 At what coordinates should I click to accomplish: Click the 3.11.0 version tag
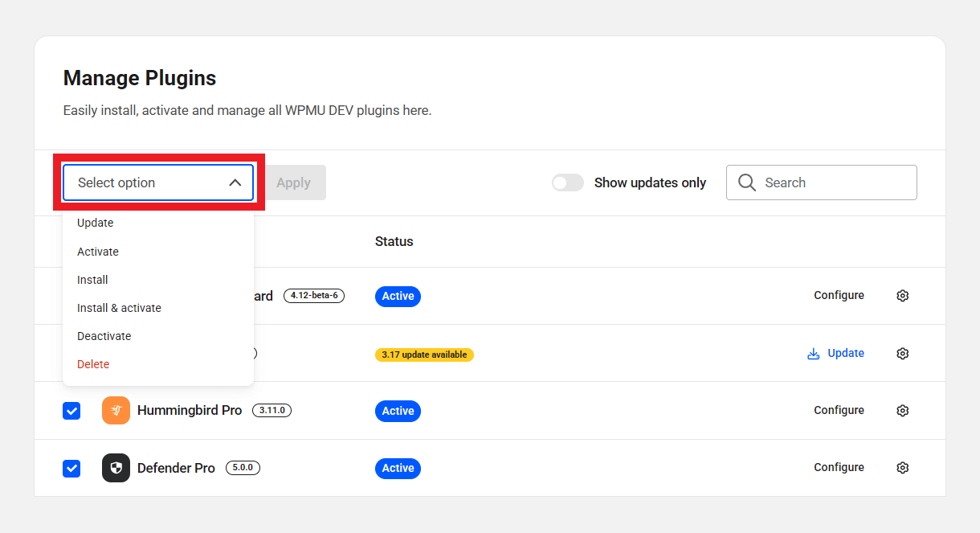(x=272, y=410)
